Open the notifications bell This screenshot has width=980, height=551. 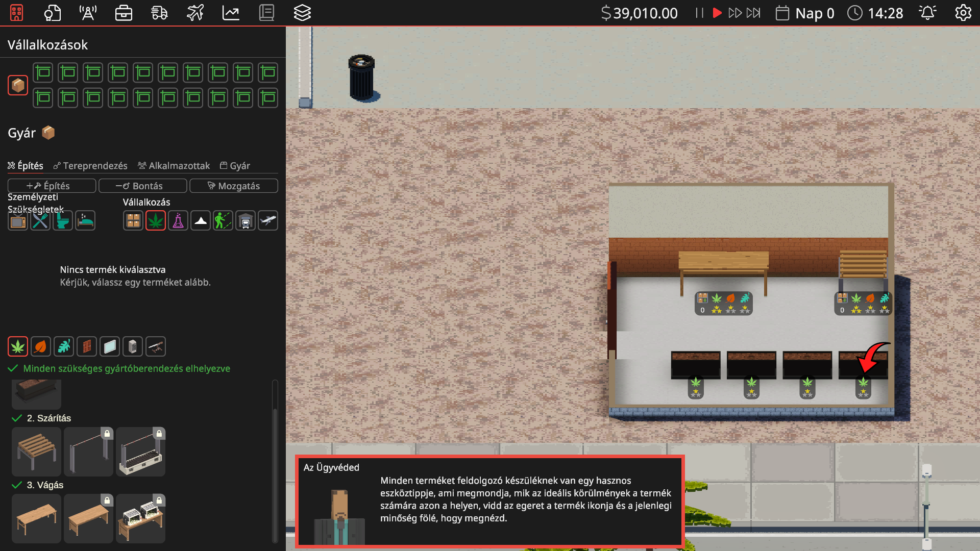(927, 13)
